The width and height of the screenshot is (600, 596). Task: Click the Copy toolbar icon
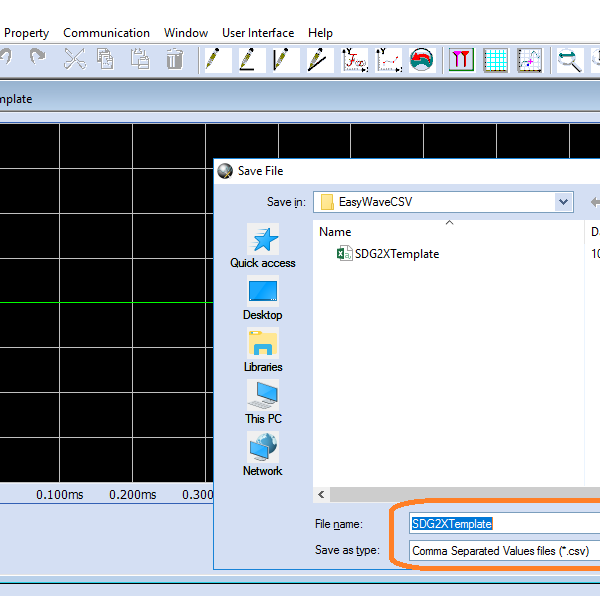[105, 59]
